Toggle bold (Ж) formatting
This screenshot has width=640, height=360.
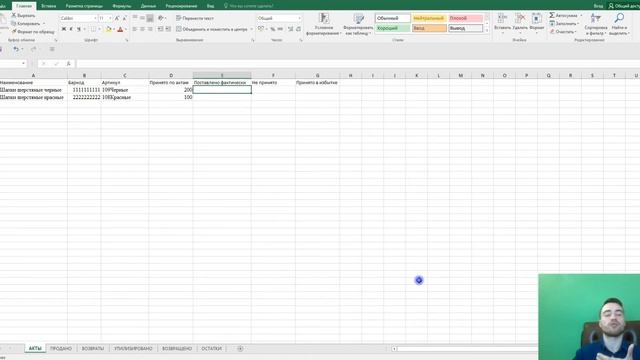(64, 29)
